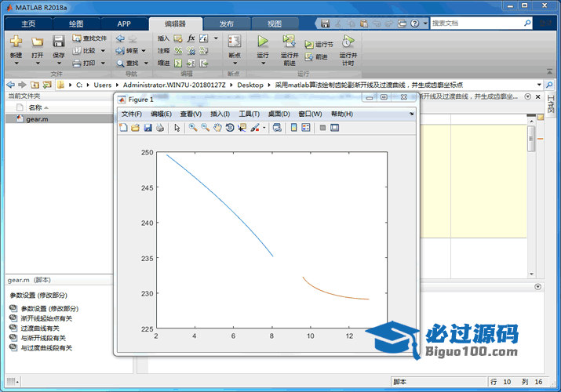Viewport: 561px width, 392px height.
Task: Click the 查找 find button
Action: 128,64
